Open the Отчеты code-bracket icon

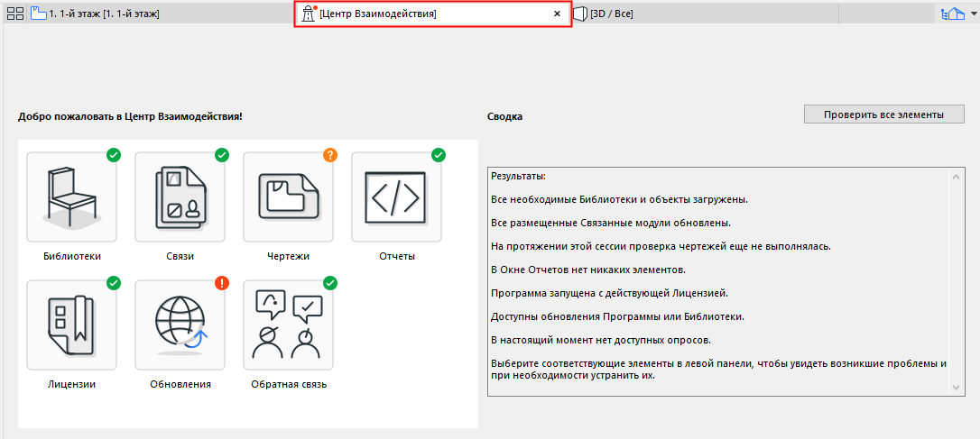pyautogui.click(x=396, y=197)
